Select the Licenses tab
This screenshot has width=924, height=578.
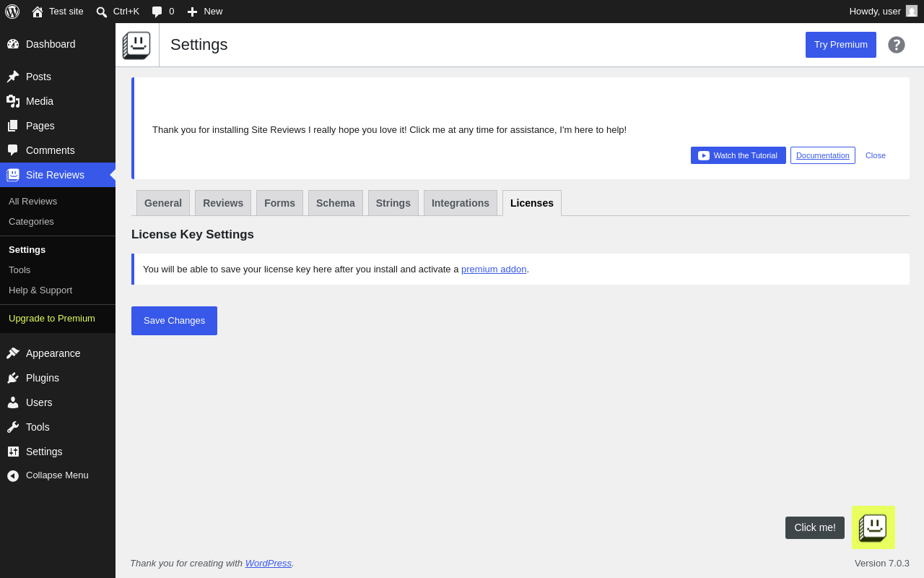coord(532,203)
